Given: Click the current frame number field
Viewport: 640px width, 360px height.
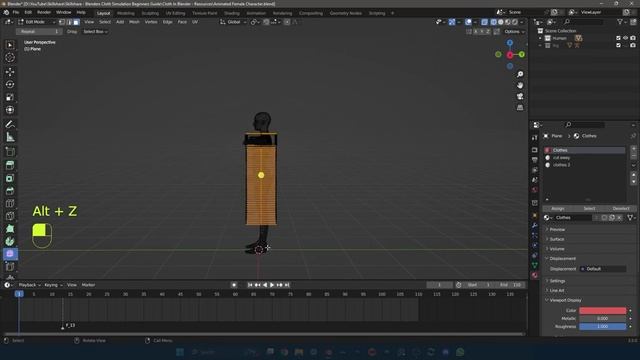Looking at the screenshot, I should pyautogui.click(x=440, y=285).
